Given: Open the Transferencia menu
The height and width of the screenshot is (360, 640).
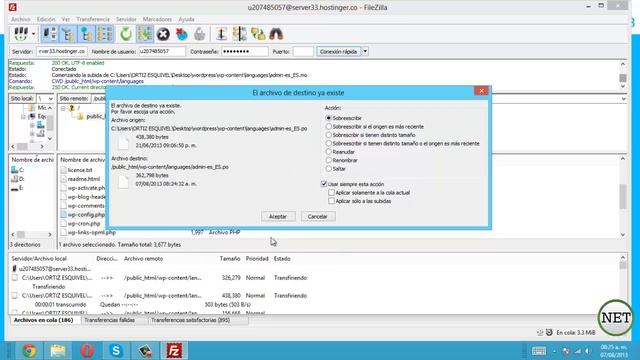Looking at the screenshot, I should pos(93,19).
